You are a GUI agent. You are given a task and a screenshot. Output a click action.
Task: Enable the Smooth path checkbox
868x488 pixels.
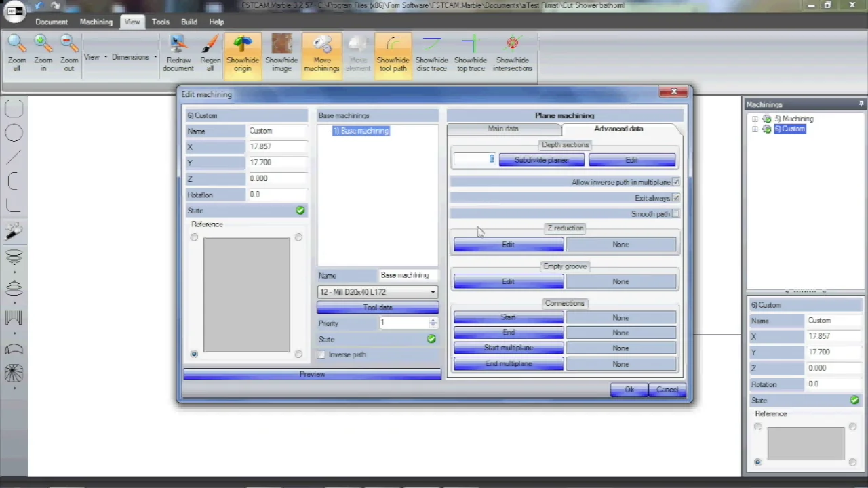tap(675, 214)
